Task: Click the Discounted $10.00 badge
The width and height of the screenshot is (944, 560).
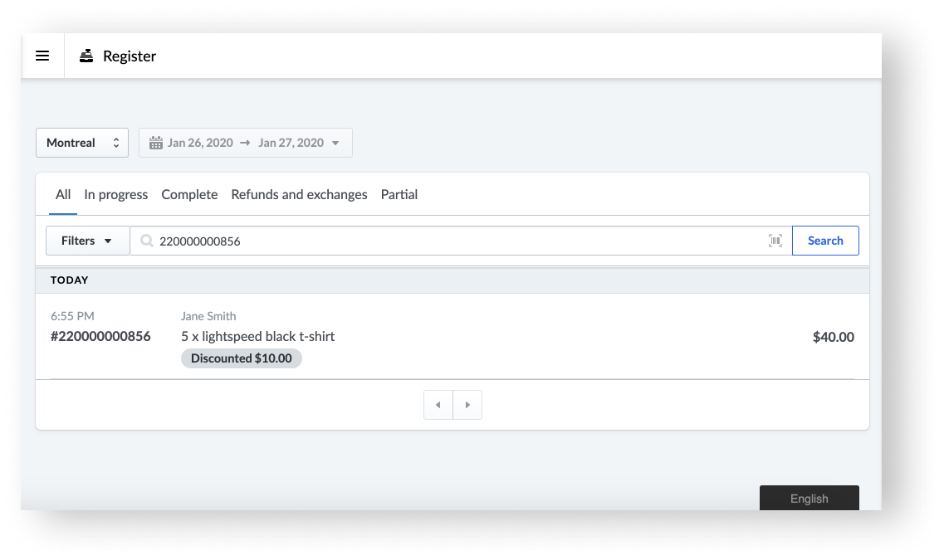Action: coord(242,358)
